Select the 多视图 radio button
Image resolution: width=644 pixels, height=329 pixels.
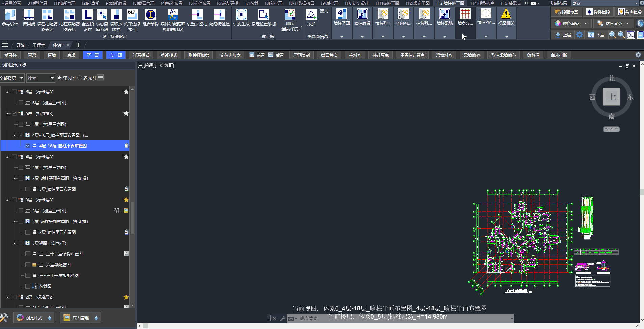[x=80, y=78]
